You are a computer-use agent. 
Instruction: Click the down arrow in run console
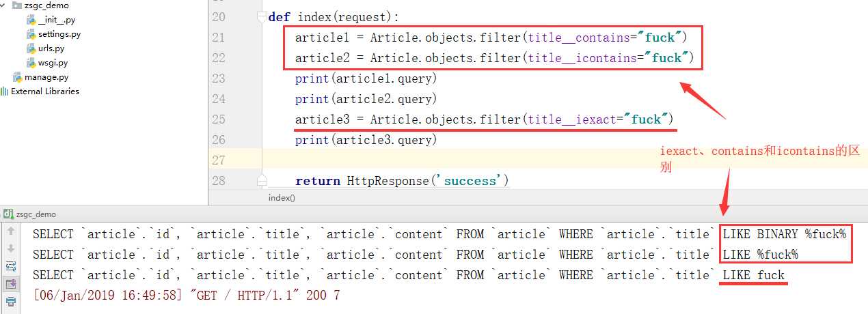pos(11,248)
